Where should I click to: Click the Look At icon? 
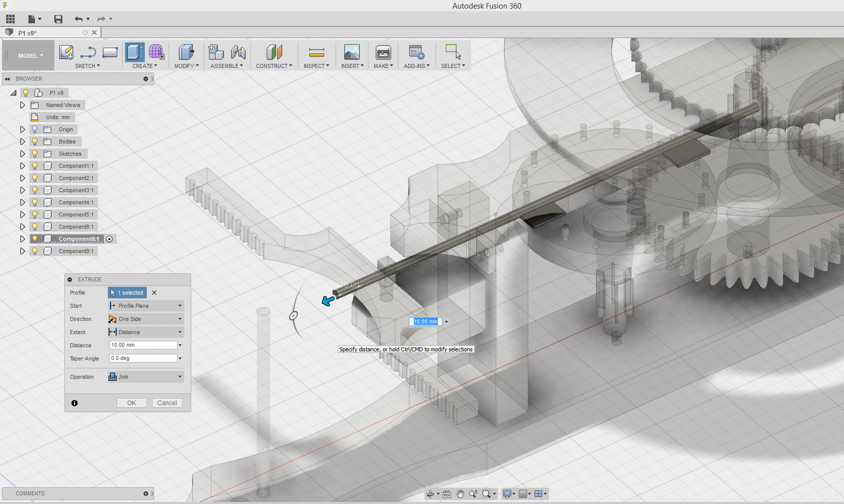coord(447,494)
